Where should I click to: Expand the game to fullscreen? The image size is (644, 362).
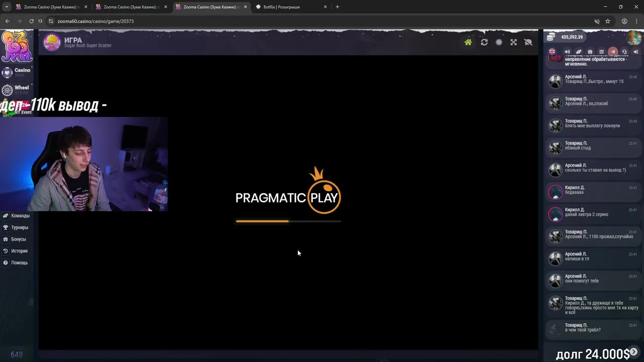click(x=513, y=42)
